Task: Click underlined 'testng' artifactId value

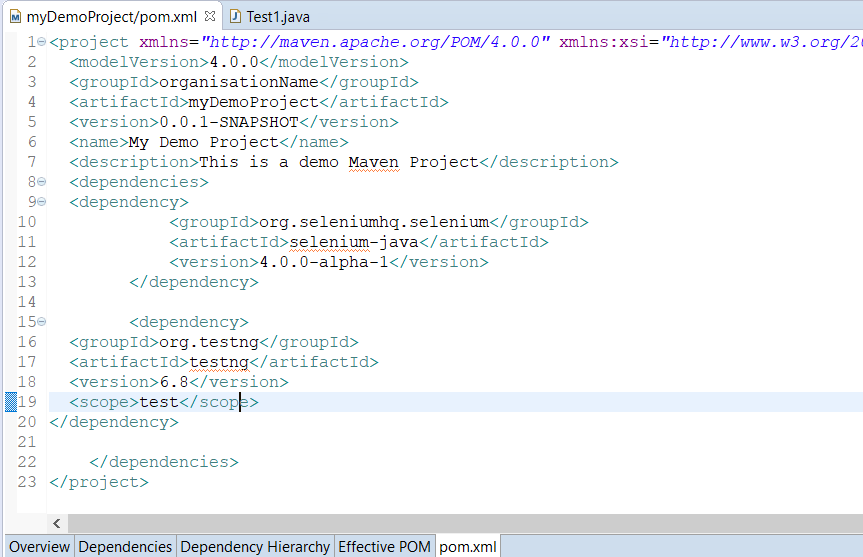Action: [219, 362]
